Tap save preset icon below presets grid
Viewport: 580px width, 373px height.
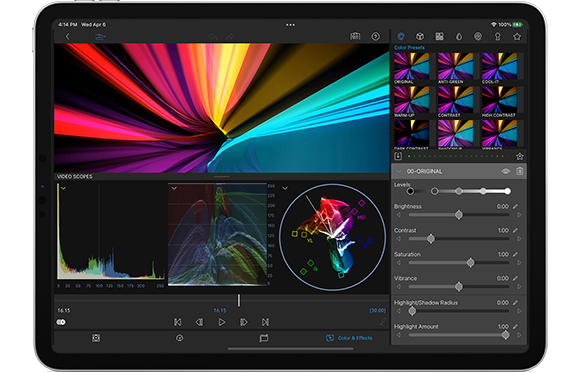(398, 156)
